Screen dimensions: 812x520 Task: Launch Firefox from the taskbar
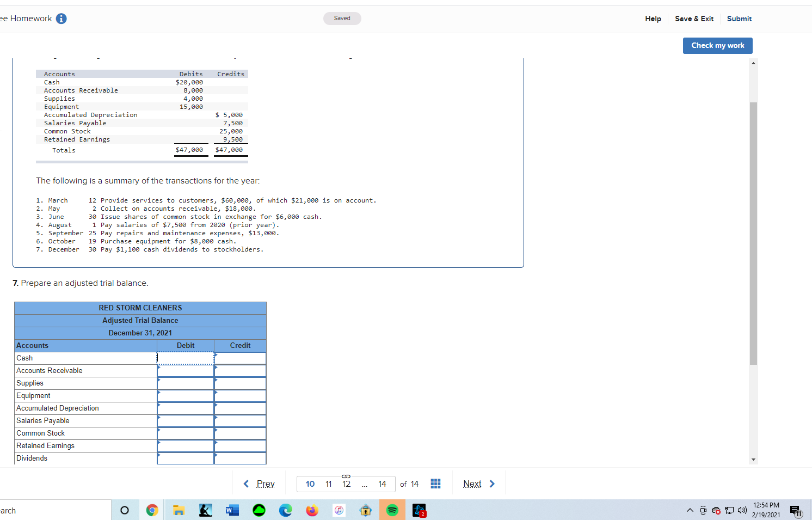312,510
